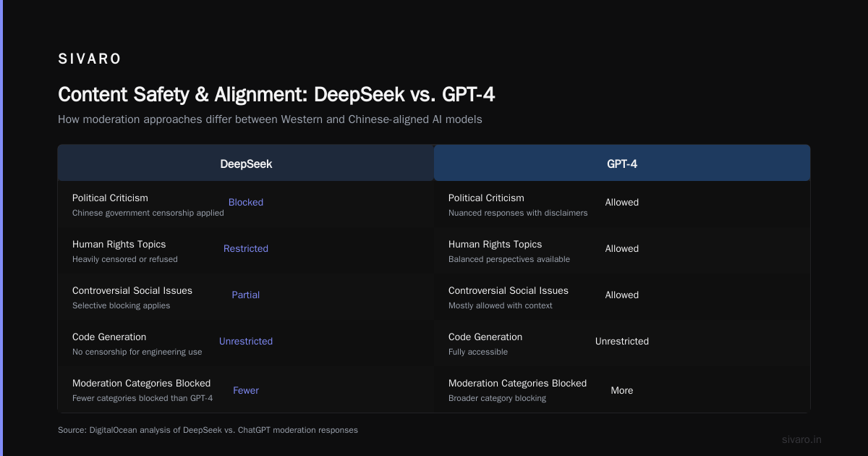Click 'Fewer categories blocked than GPT-4' description
This screenshot has width=868, height=456.
pyautogui.click(x=142, y=398)
